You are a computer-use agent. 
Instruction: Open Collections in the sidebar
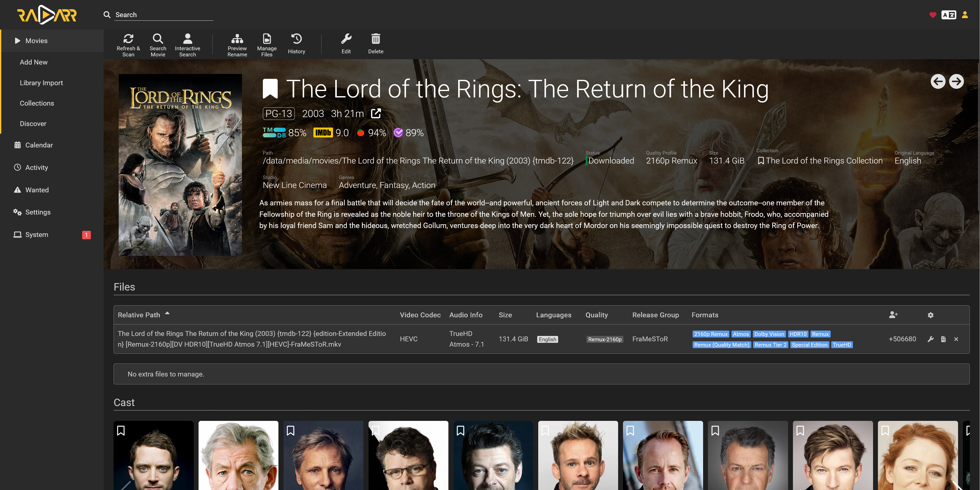pyautogui.click(x=53, y=103)
